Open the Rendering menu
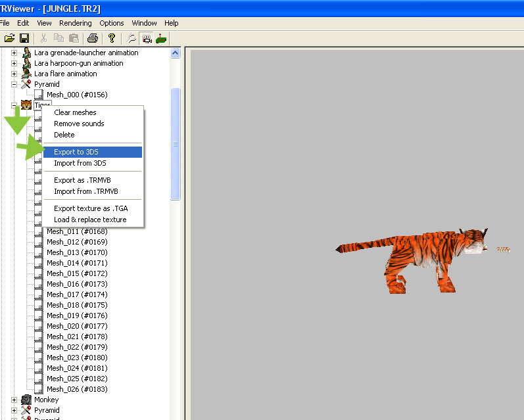524x420 pixels. click(76, 23)
